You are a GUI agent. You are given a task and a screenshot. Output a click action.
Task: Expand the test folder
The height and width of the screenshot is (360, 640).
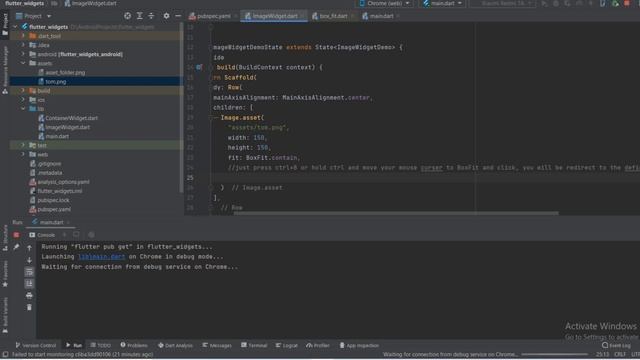23,145
